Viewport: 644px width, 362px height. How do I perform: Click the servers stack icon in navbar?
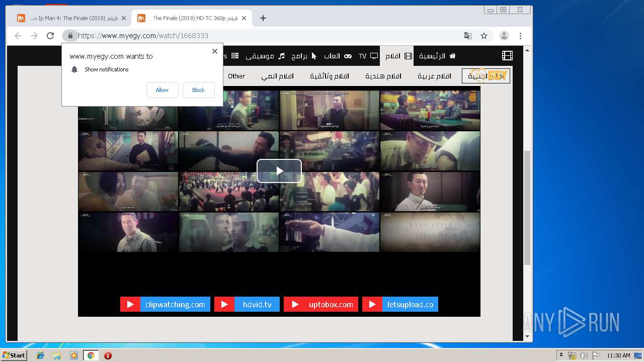tap(234, 56)
